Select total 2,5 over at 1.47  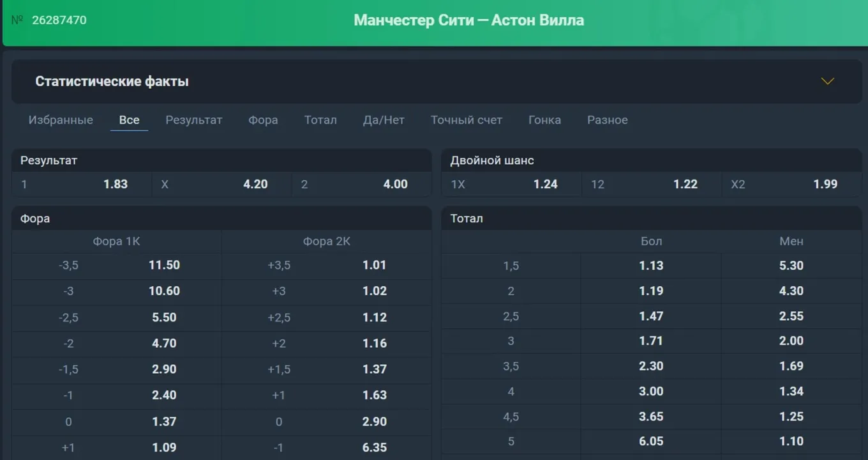[651, 316]
